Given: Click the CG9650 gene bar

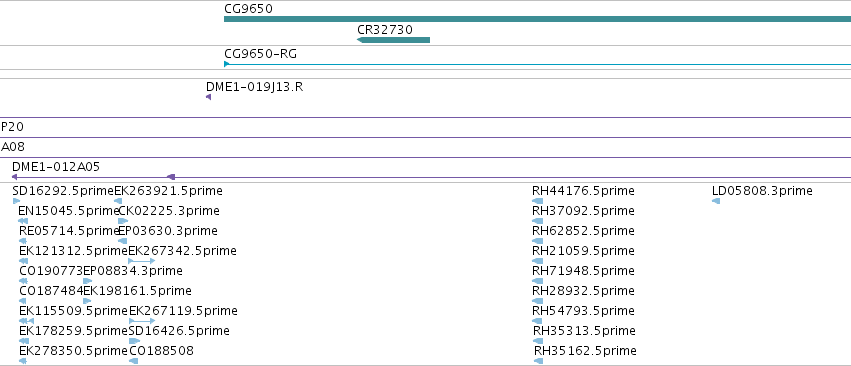Looking at the screenshot, I should coord(537,19).
